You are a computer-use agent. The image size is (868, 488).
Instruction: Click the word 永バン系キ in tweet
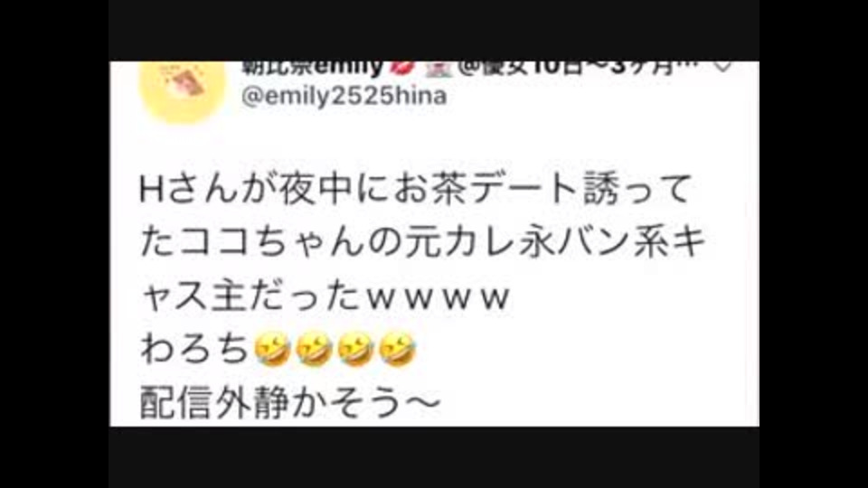[612, 243]
